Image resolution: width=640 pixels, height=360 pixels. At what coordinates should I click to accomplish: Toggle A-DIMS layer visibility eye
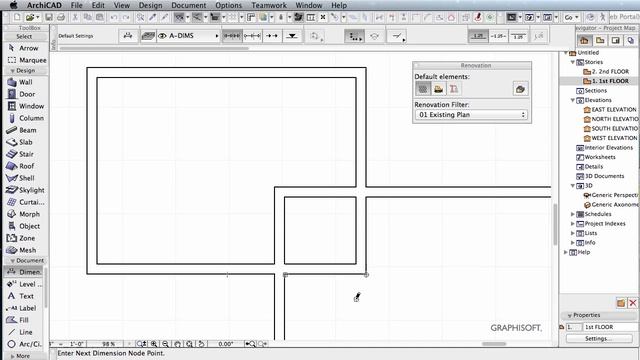[x=162, y=36]
